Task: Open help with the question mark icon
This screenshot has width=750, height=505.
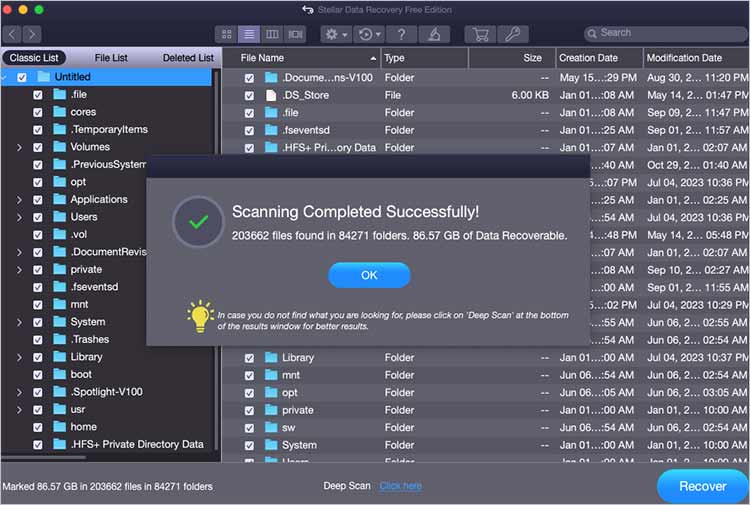Action: click(401, 34)
